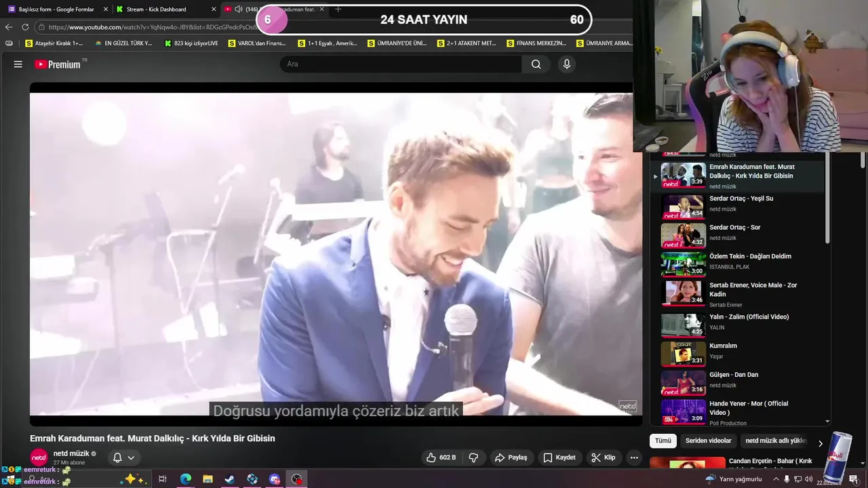Image resolution: width=868 pixels, height=488 pixels.
Task: Reload the page with refresh icon
Action: pyautogui.click(x=25, y=27)
